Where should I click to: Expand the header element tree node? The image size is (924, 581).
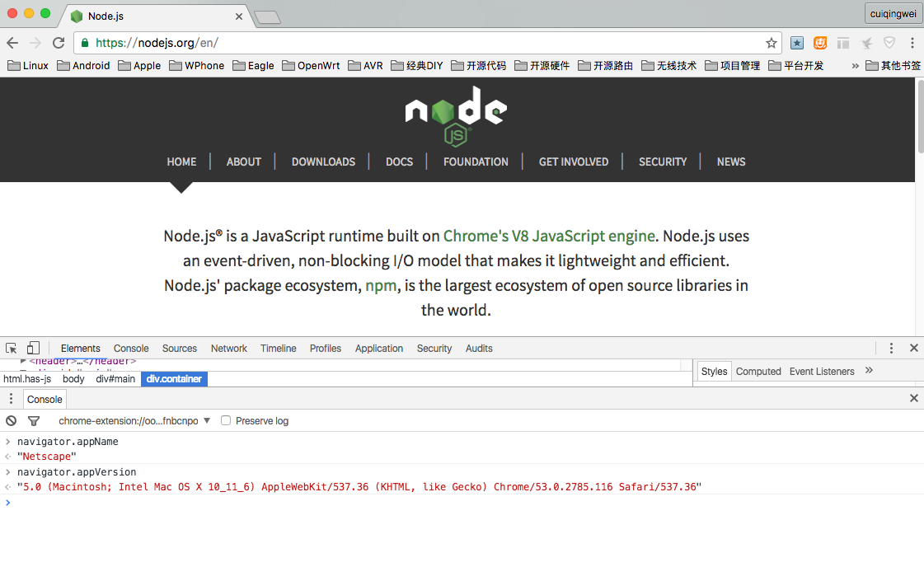(23, 361)
